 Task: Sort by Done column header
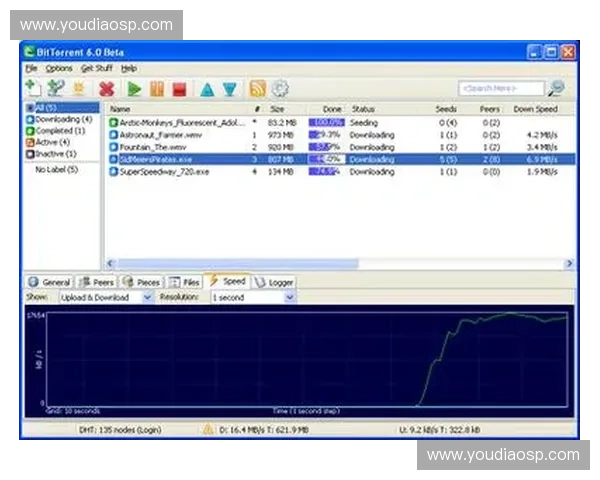[x=332, y=109]
